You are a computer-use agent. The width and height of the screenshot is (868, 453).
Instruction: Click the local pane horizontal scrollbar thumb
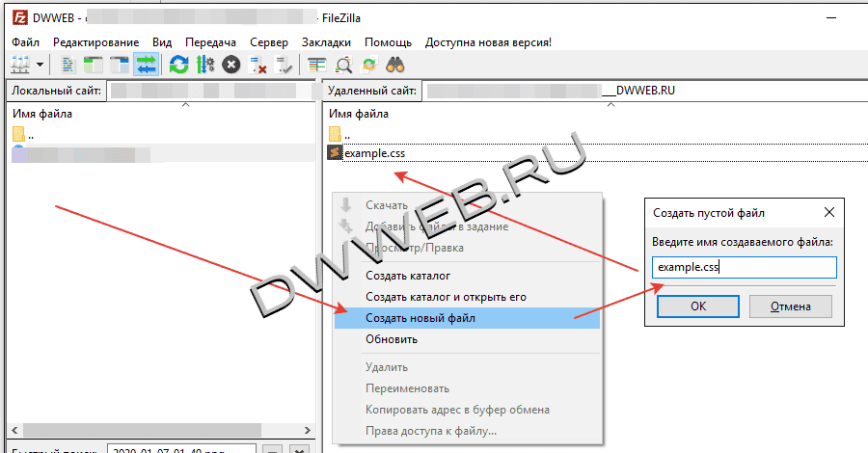pos(143,430)
